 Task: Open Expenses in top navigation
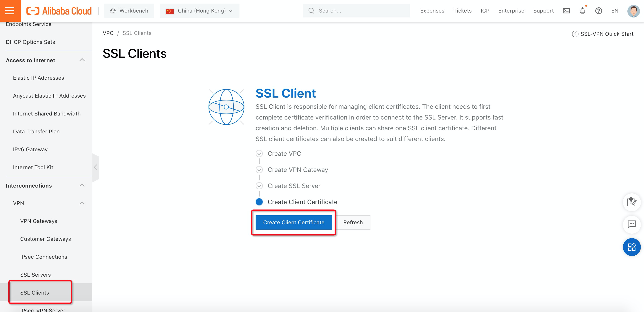(x=432, y=11)
